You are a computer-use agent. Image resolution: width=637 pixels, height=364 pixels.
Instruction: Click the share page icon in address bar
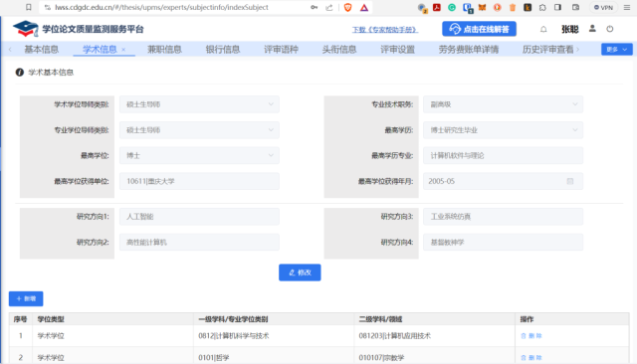[329, 7]
